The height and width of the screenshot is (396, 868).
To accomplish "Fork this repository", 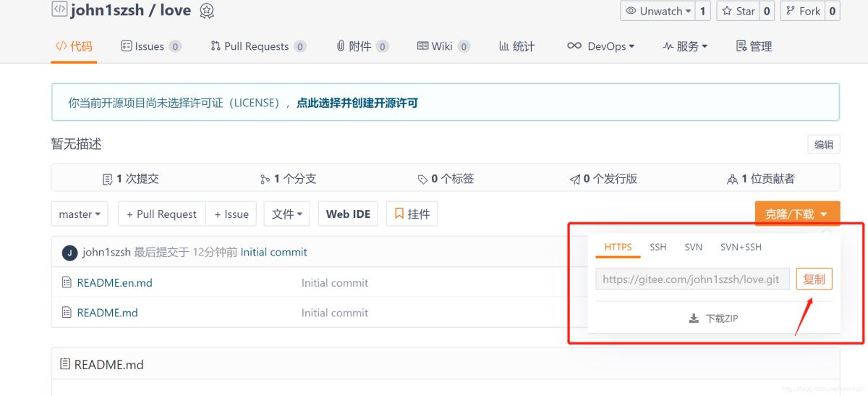I will click(x=803, y=11).
